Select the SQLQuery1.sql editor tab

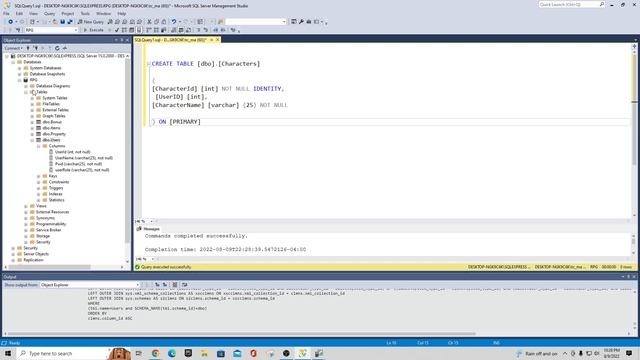[x=171, y=40]
